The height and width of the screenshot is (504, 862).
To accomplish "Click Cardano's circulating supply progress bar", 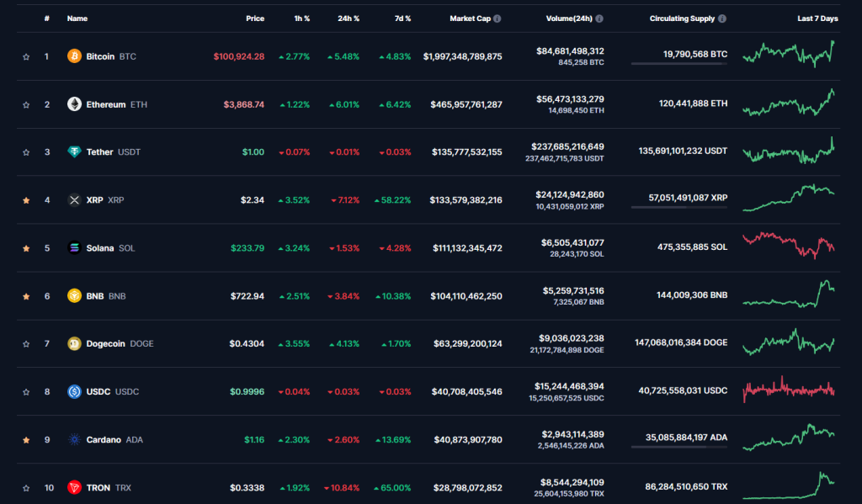I will click(679, 447).
